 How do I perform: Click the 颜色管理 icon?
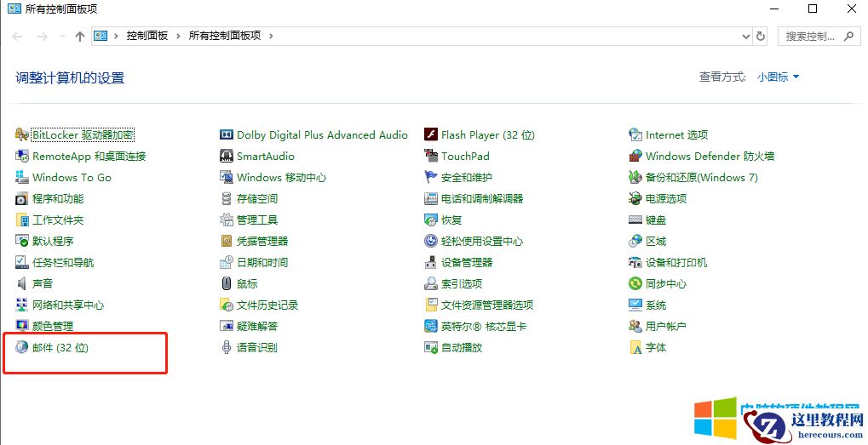(x=21, y=326)
